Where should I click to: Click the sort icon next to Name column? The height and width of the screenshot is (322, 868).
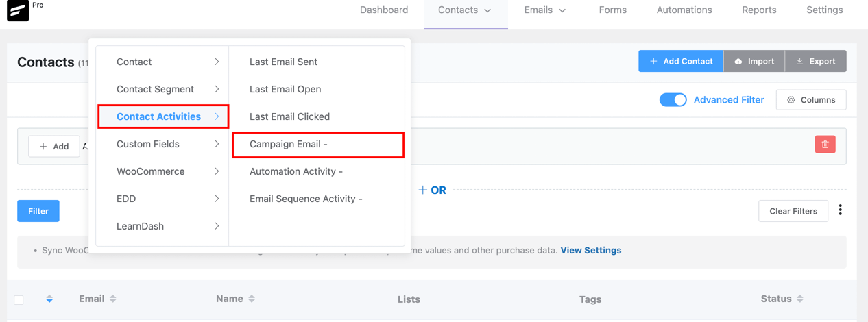pos(252,299)
